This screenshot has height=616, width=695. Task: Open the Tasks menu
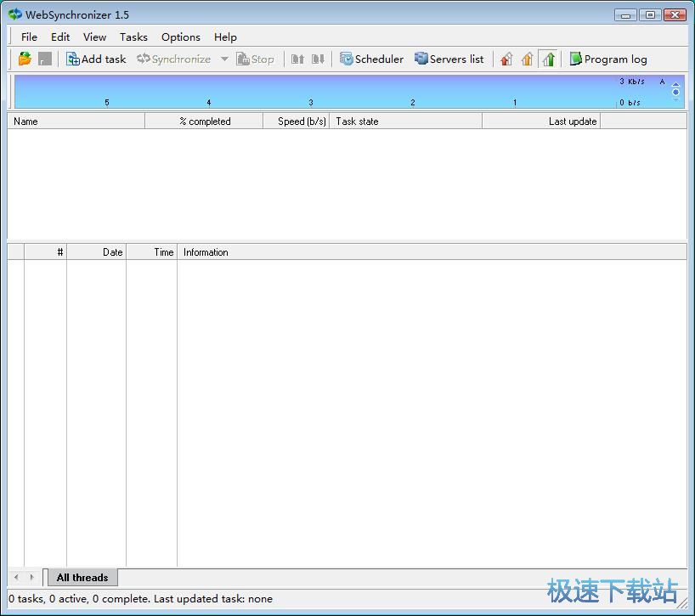133,37
